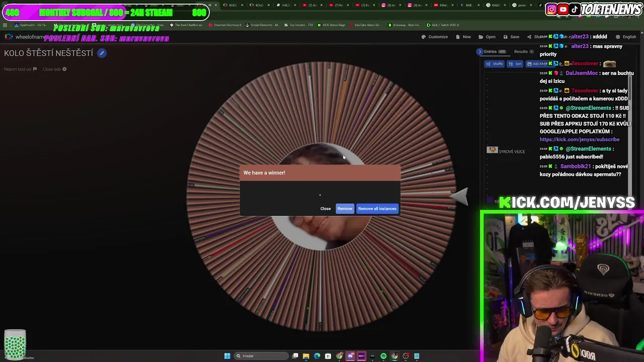Click New in the top toolbar
644x362 pixels.
tap(463, 37)
